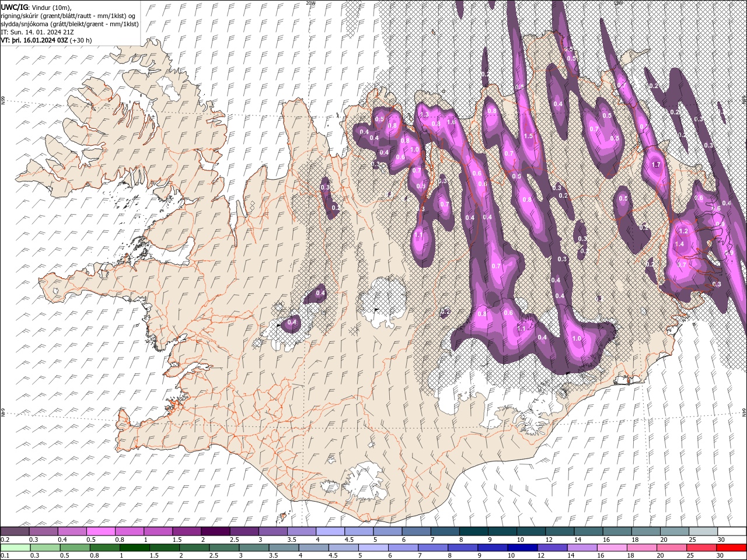747x560 pixels.
Task: Click the darkest purple 2 snow scale swatch
Action: pos(215,531)
